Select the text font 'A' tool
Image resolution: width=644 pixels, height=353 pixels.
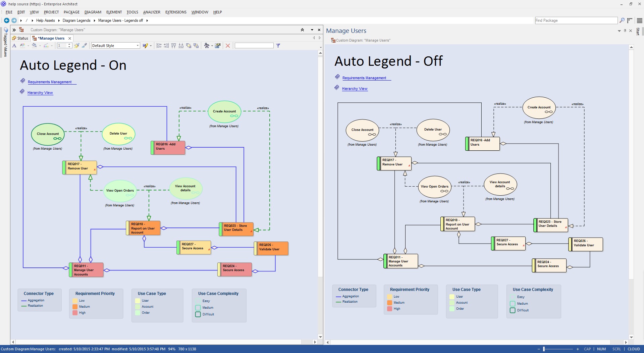[x=14, y=46]
